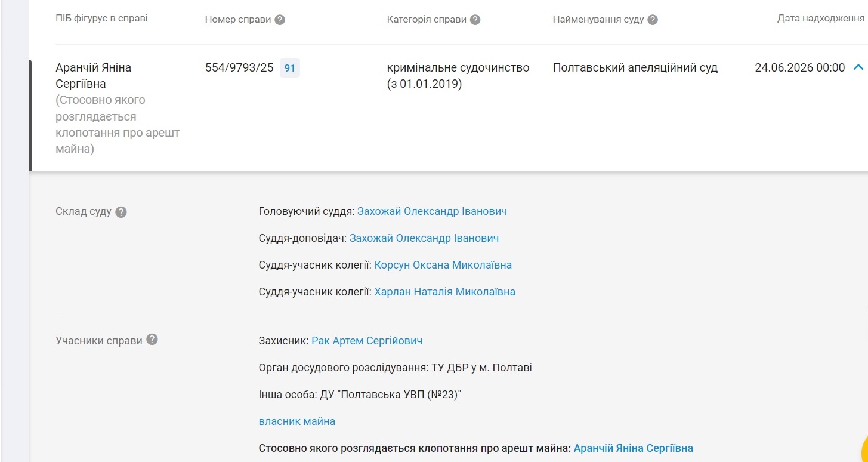
Task: Click help icon beside Учасники справи
Action: coord(152,340)
